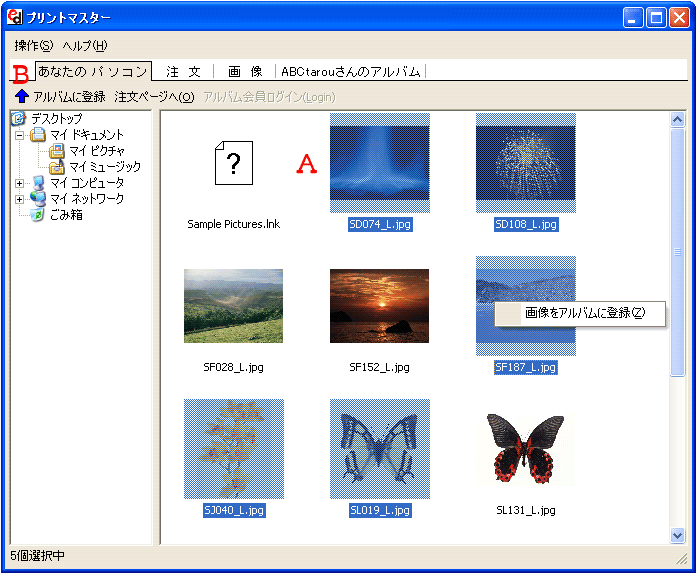Select the SL019_L.jpg pale butterfly thumbnail

coord(380,449)
